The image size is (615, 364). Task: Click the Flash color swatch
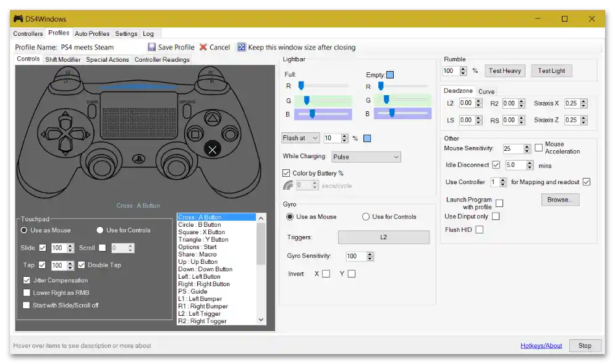pyautogui.click(x=367, y=138)
